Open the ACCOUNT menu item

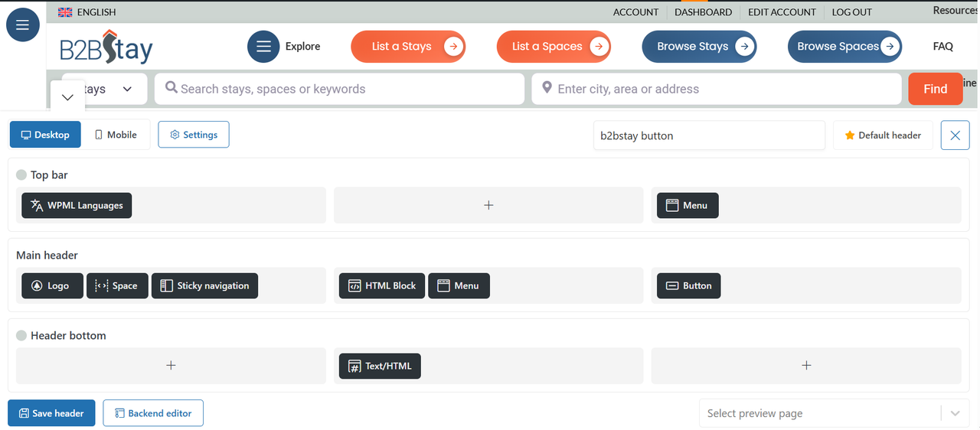click(635, 12)
